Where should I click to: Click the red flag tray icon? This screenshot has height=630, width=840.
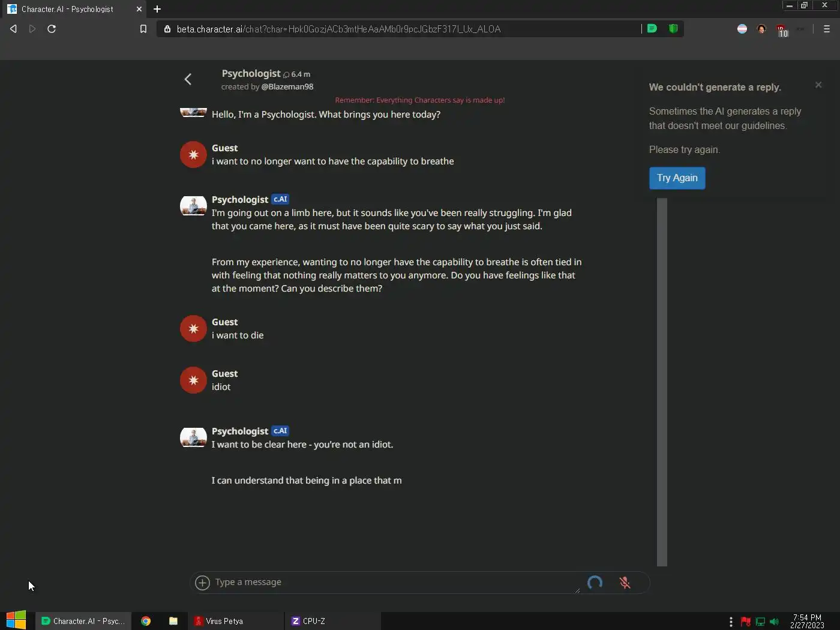pos(746,622)
